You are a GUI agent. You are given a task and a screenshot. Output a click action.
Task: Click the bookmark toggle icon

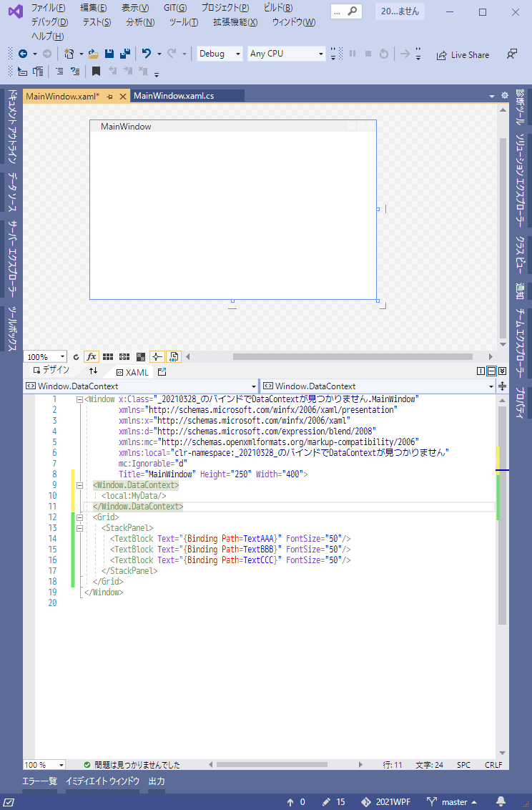96,72
